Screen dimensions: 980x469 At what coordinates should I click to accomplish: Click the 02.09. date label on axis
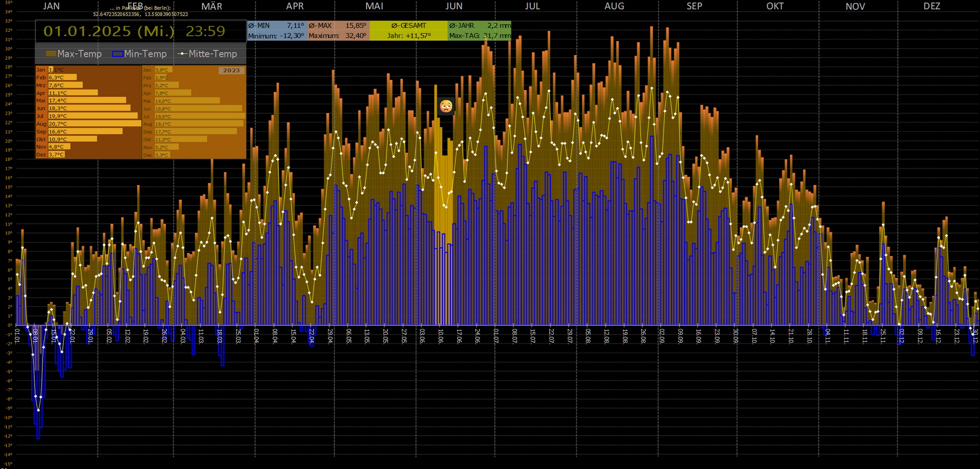pos(661,336)
